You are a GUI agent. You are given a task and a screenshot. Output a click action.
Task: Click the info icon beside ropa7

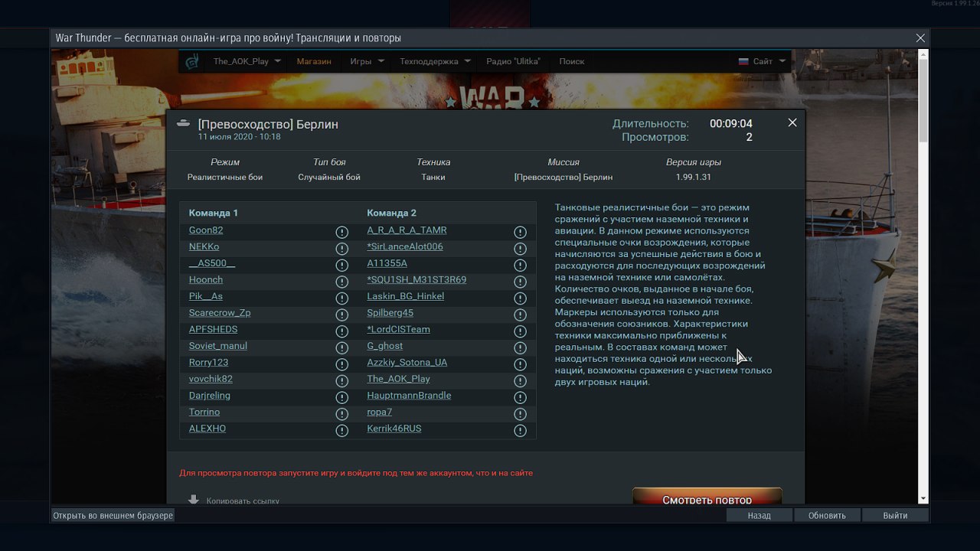[520, 414]
